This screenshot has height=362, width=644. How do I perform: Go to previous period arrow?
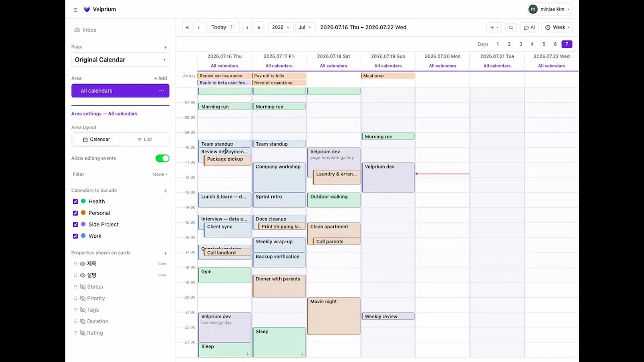tap(199, 27)
